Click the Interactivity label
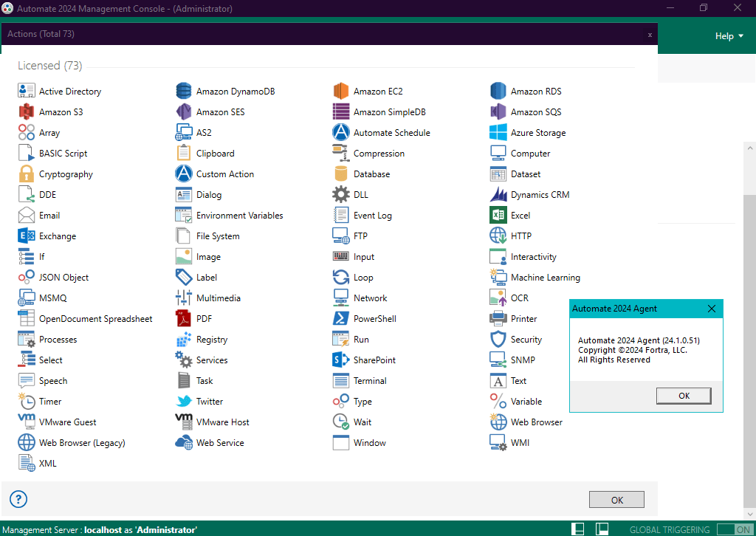756x536 pixels. click(x=533, y=257)
